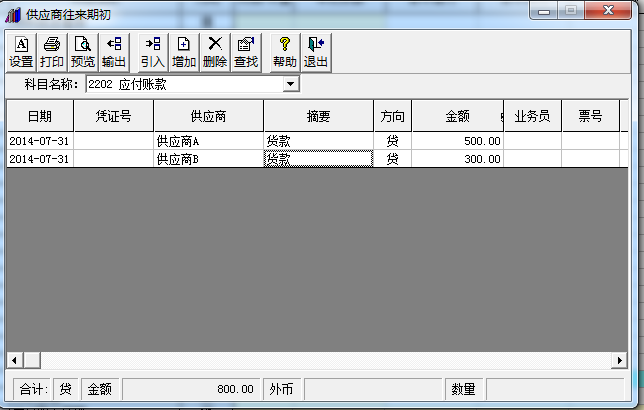This screenshot has width=644, height=410.
Task: Click the 数量 quantity total field
Action: tap(555, 389)
